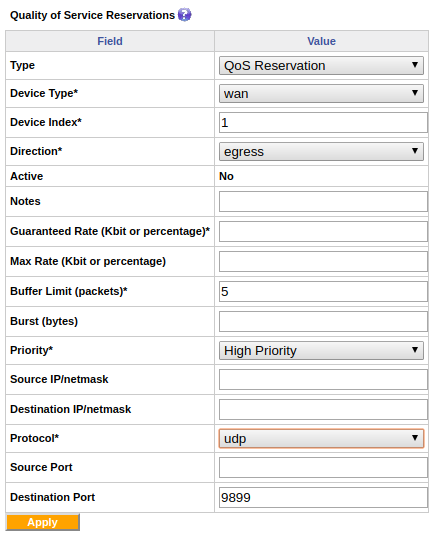Screen dimensions: 439x538
Task: Focus the Device Index input field
Action: [x=323, y=122]
